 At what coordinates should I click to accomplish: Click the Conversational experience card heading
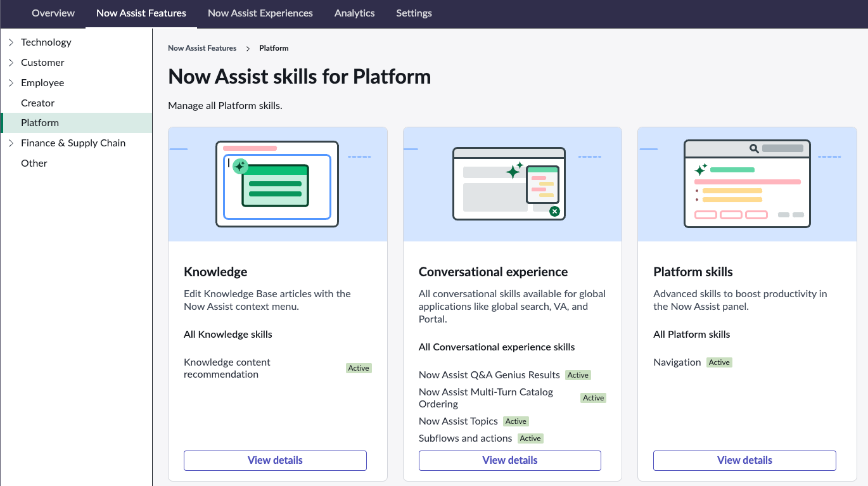[493, 272]
